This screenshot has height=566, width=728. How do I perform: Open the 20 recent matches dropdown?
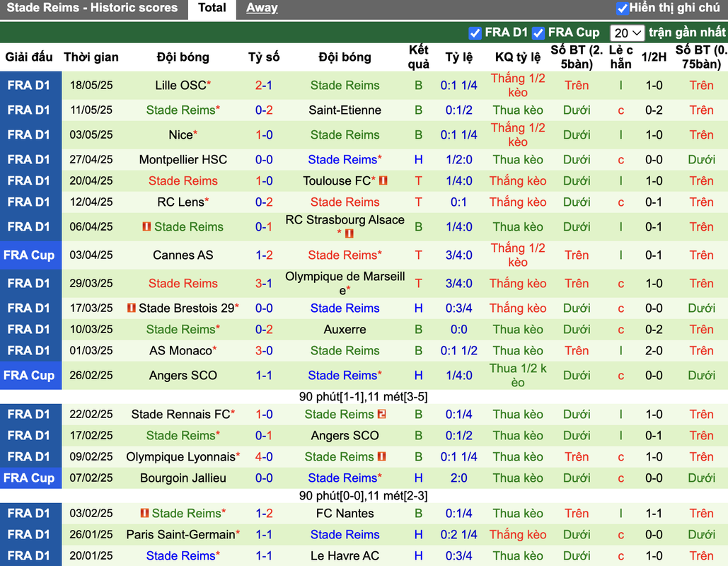point(627,33)
